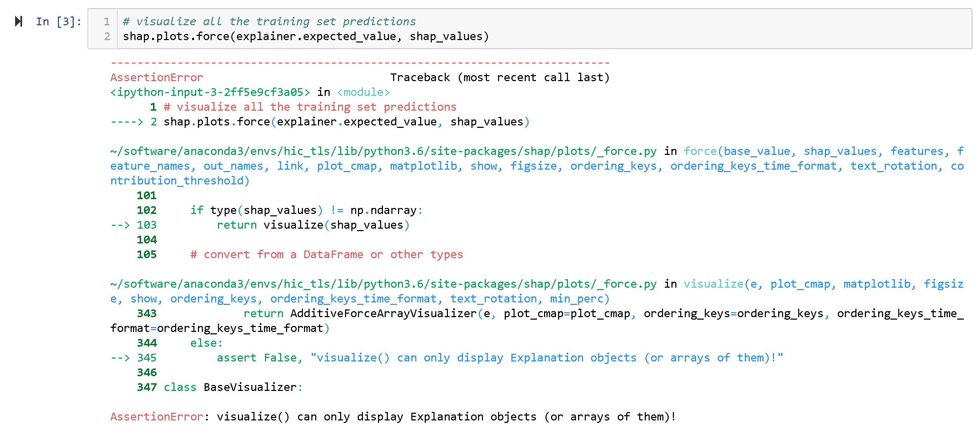Viewport: 980px width, 438px height.
Task: Click the comment about visualizing training set predictions
Action: pyautogui.click(x=266, y=21)
